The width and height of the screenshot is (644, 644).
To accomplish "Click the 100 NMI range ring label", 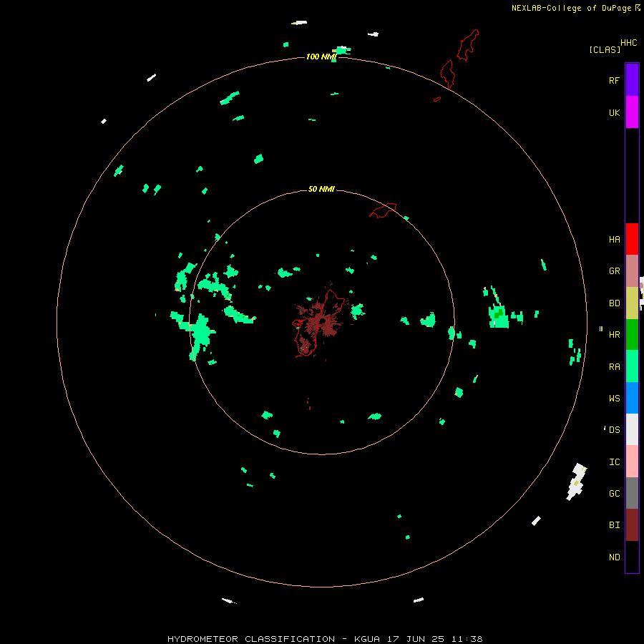I will point(321,57).
